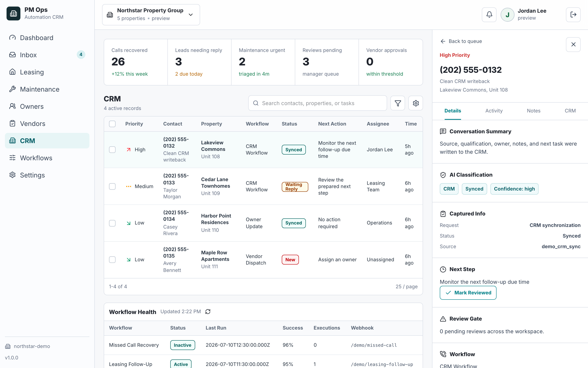Open the Inbox page
This screenshot has width=588, height=368.
47,55
